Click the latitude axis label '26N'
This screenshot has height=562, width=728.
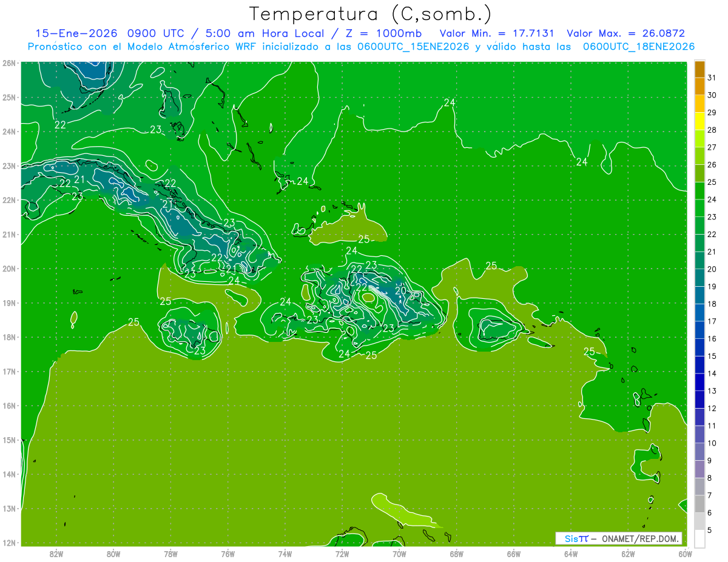tap(9, 63)
